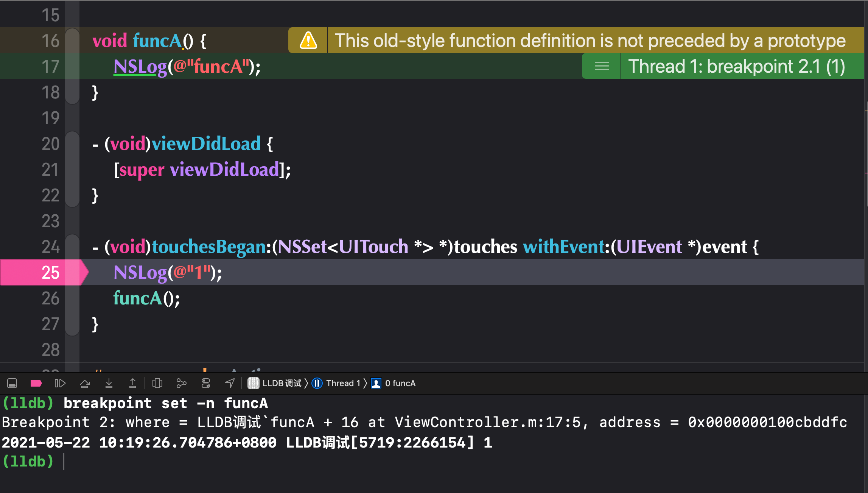Step into the function call
Viewport: 868px width, 493px height.
[x=109, y=383]
